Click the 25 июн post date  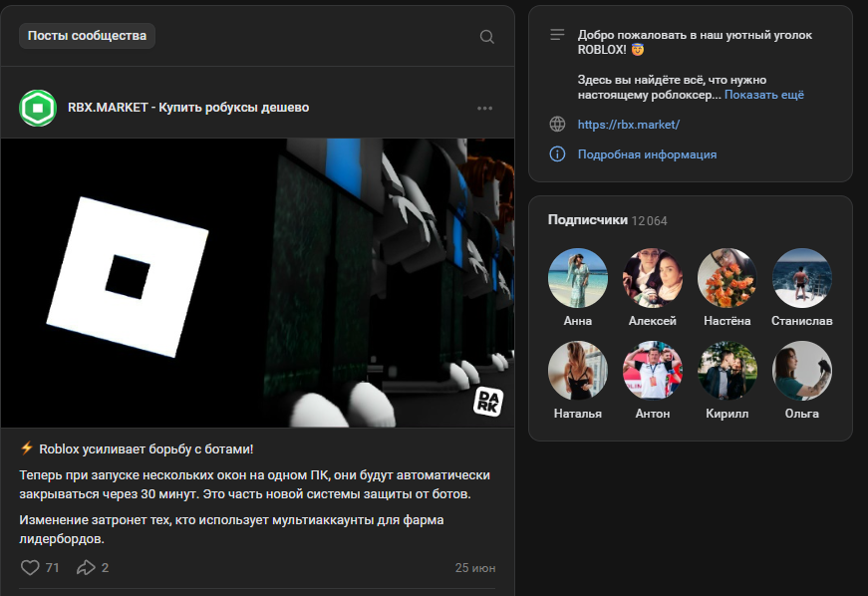coord(475,568)
